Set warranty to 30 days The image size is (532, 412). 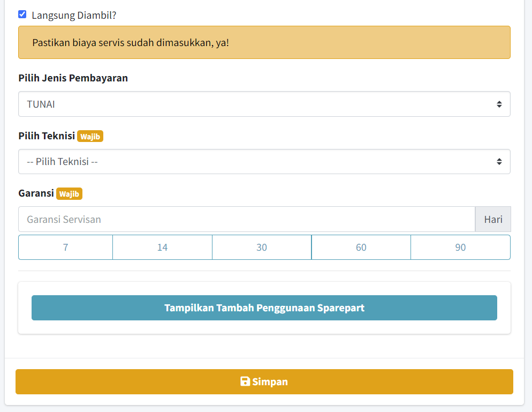[262, 247]
